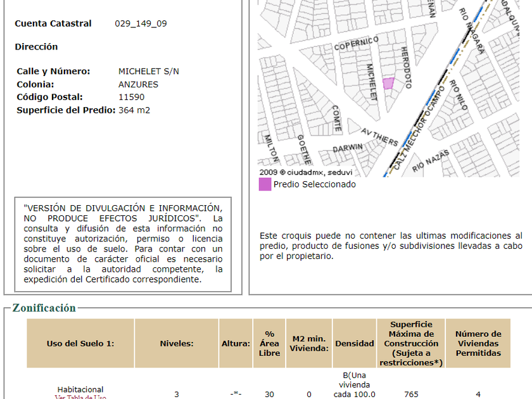Open the Ver Tabla de Uso link
532x399 pixels.
coord(80,396)
